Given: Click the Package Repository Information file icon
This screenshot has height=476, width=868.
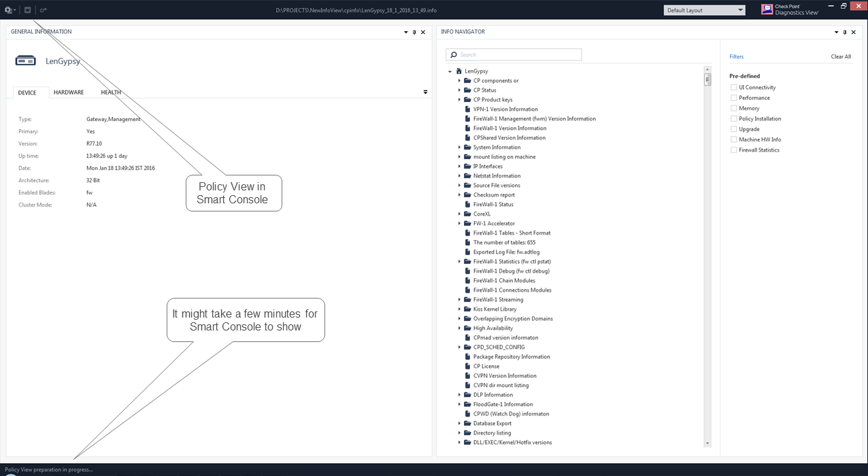Looking at the screenshot, I should pyautogui.click(x=467, y=357).
